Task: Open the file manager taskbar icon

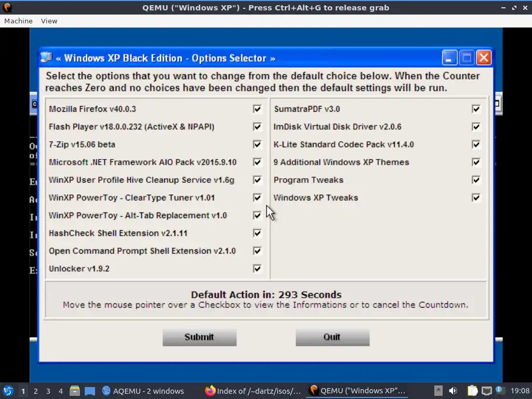Action: (75, 391)
